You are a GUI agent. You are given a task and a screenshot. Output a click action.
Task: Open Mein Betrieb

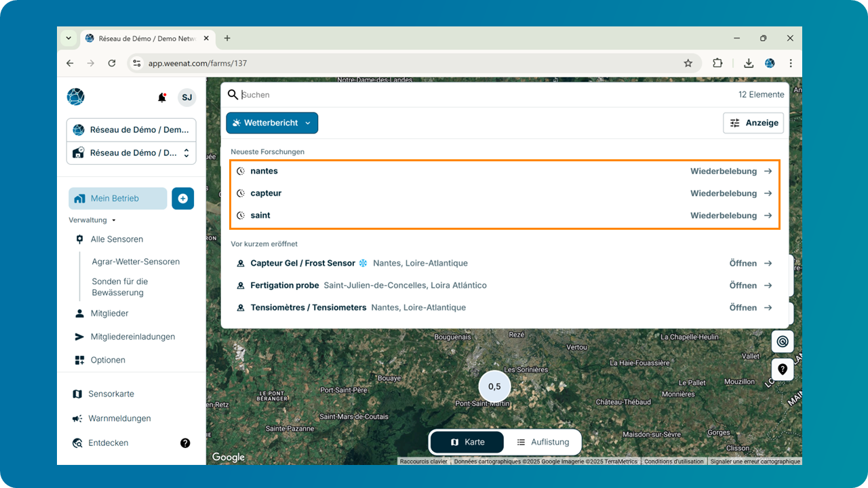point(118,199)
